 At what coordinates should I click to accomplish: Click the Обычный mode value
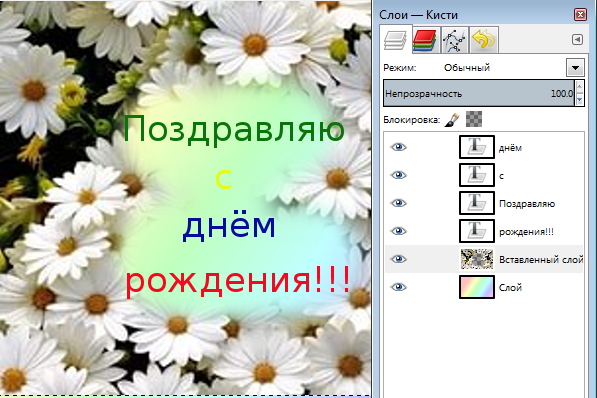(467, 68)
